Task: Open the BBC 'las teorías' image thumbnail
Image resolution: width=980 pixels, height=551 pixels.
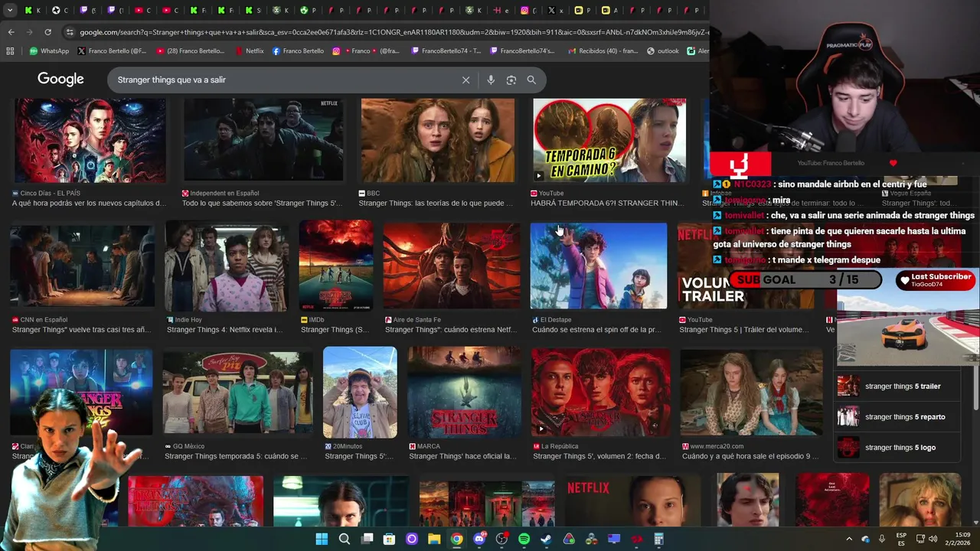Action: click(438, 140)
